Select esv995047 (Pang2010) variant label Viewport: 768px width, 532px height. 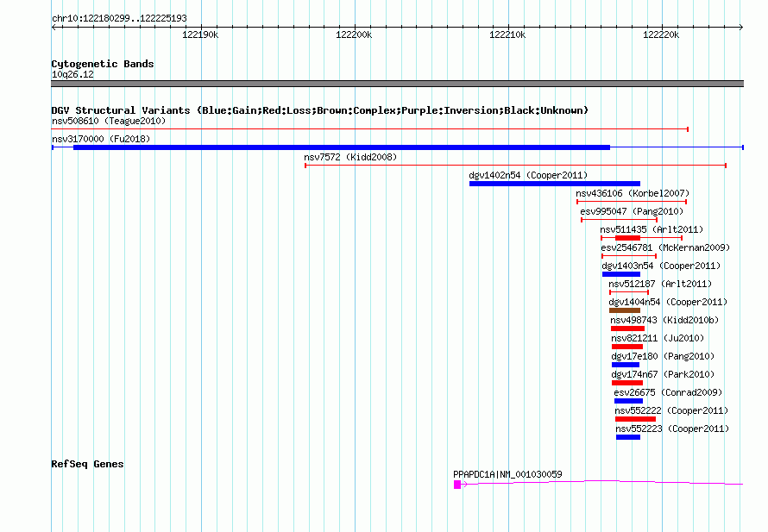pyautogui.click(x=632, y=211)
